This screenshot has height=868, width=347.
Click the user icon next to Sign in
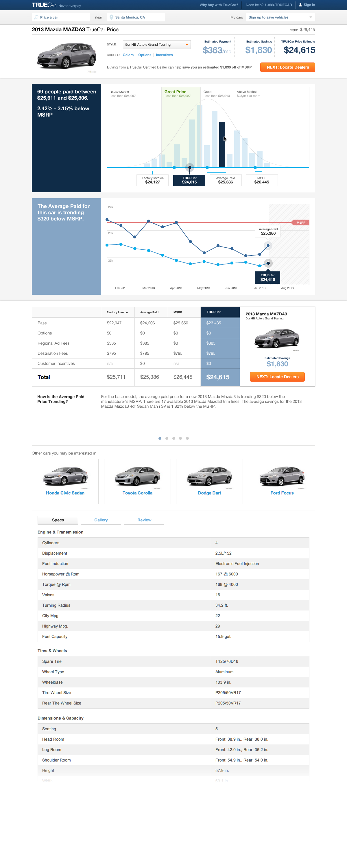pyautogui.click(x=300, y=5)
